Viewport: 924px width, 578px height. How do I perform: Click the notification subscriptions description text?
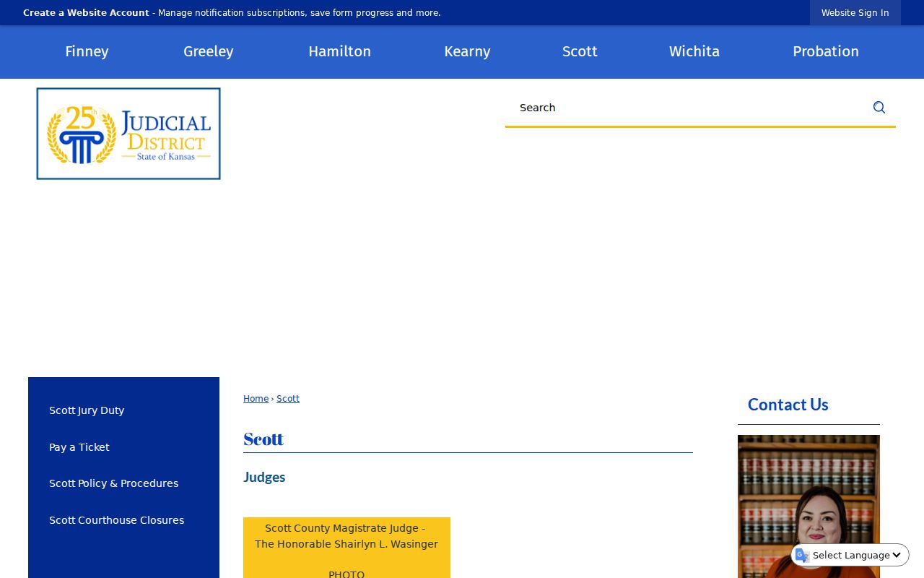(299, 13)
